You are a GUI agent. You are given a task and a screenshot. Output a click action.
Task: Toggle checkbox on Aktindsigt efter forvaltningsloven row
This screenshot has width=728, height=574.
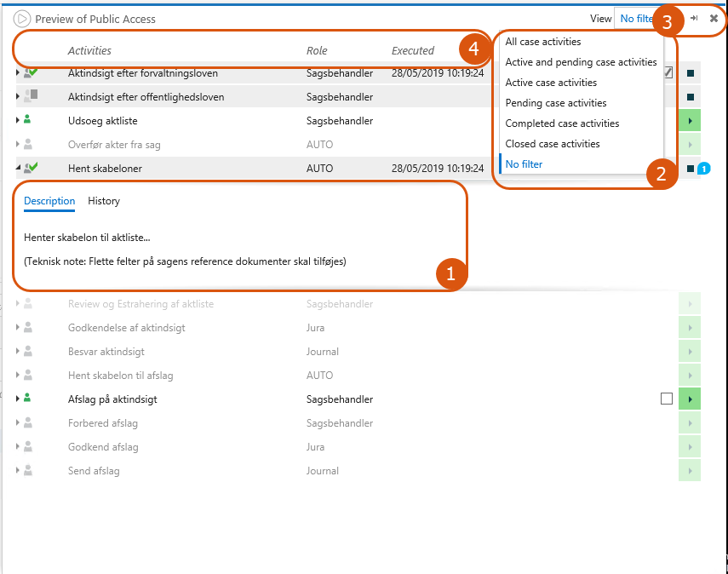coord(668,73)
